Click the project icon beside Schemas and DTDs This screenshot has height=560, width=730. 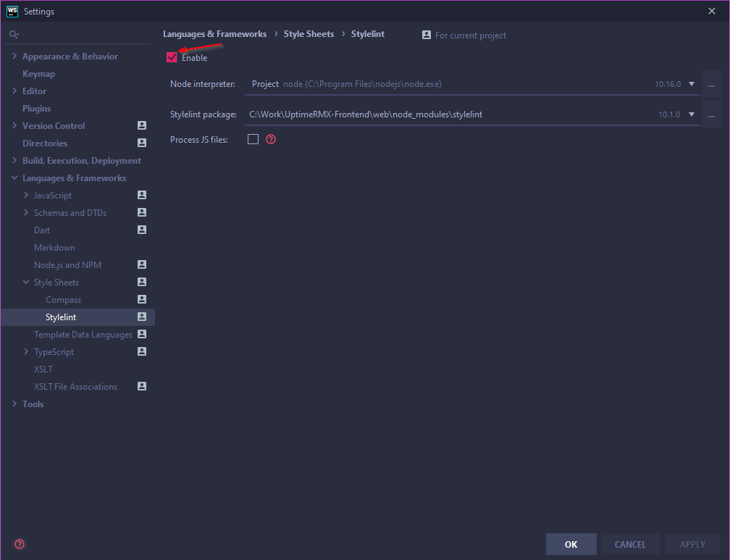tap(142, 212)
